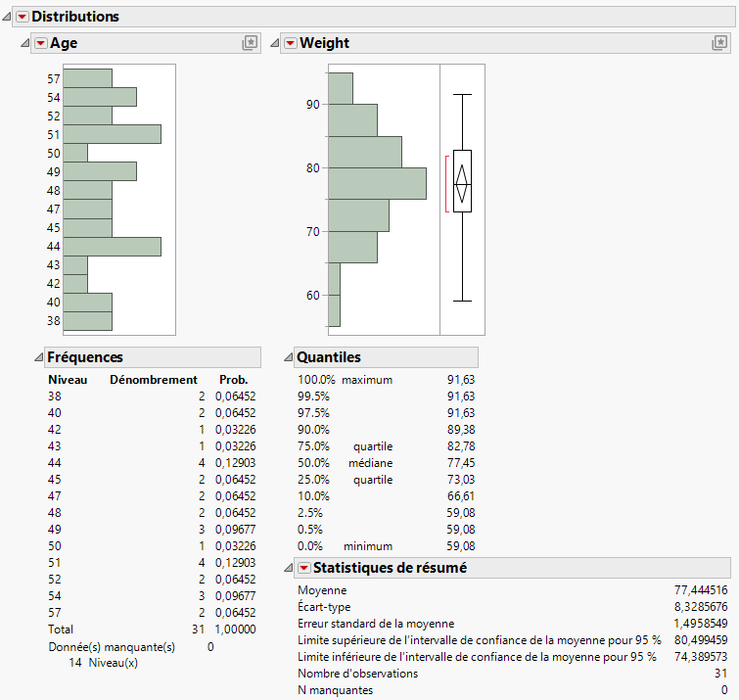739x700 pixels.
Task: Click the Weight axis label 70
Action: point(313,232)
